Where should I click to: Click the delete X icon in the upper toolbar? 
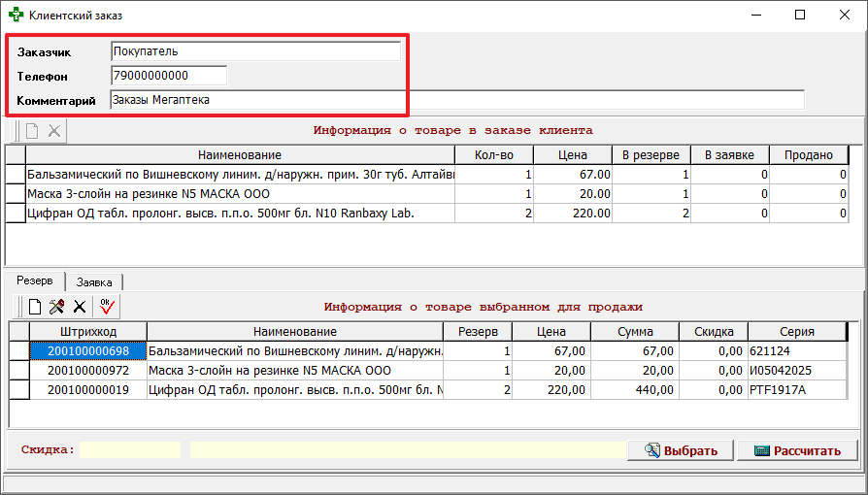pos(54,131)
